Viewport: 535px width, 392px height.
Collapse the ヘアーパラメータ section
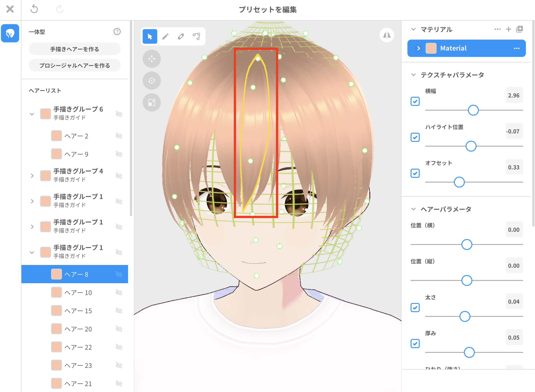(x=413, y=209)
